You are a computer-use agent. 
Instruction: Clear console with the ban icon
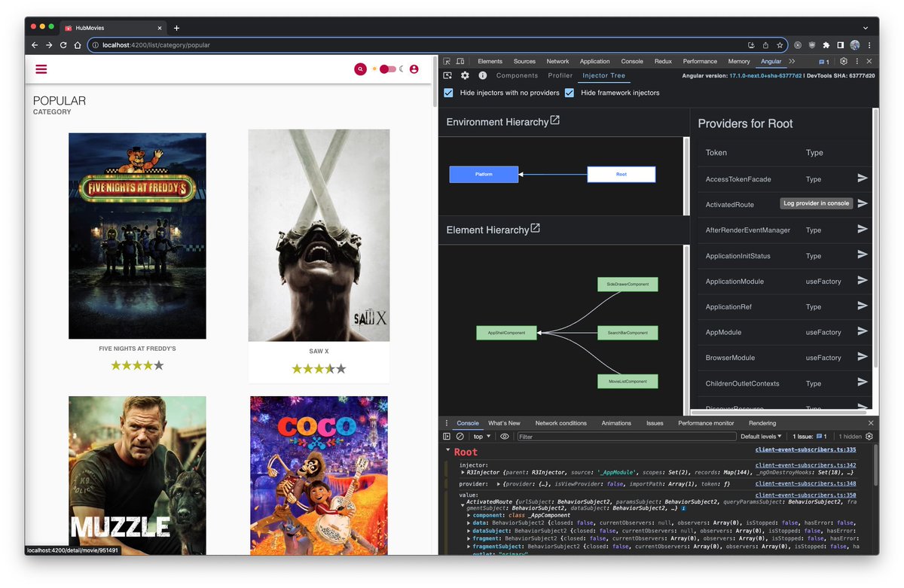(x=460, y=437)
